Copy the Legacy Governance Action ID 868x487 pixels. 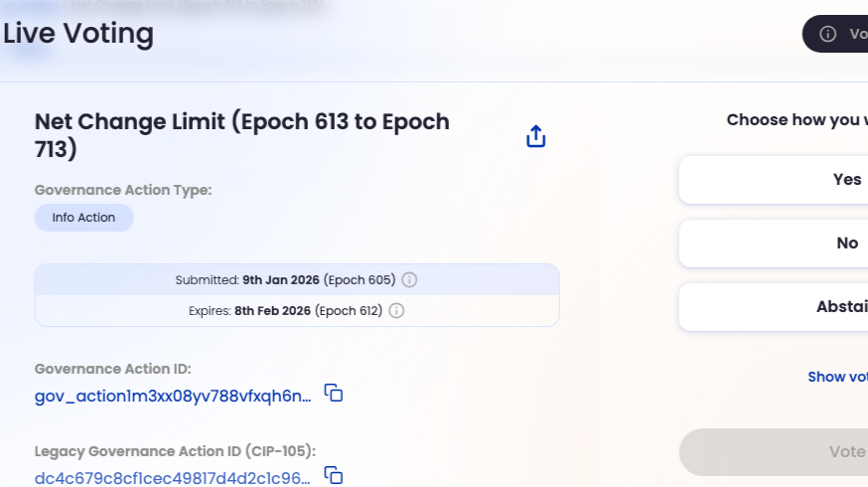(x=334, y=475)
